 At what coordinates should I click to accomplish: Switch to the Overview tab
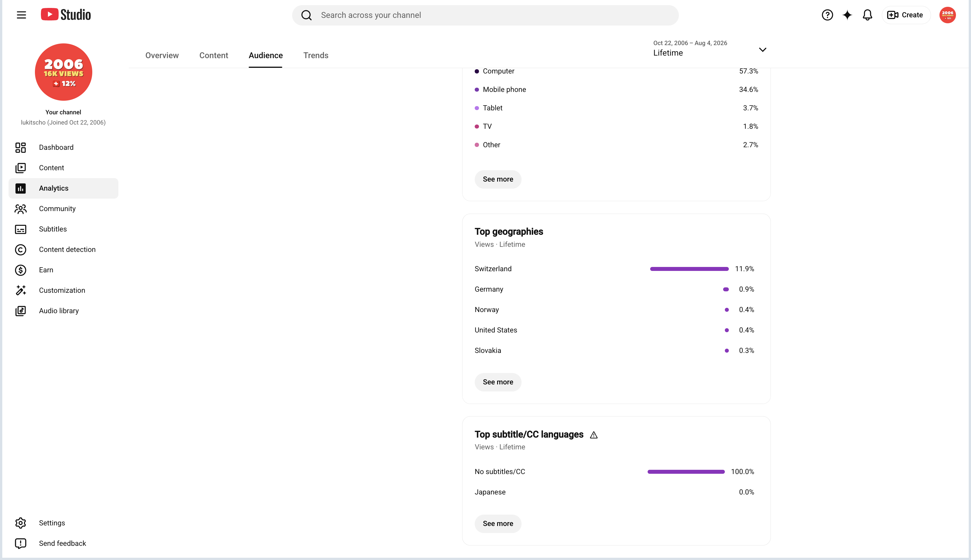coord(162,55)
